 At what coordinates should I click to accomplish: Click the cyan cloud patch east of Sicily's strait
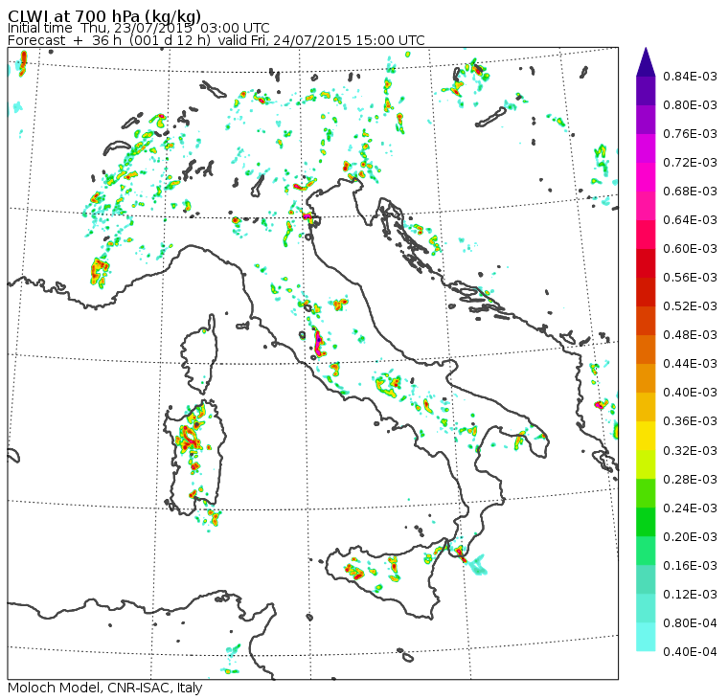pyautogui.click(x=477, y=565)
